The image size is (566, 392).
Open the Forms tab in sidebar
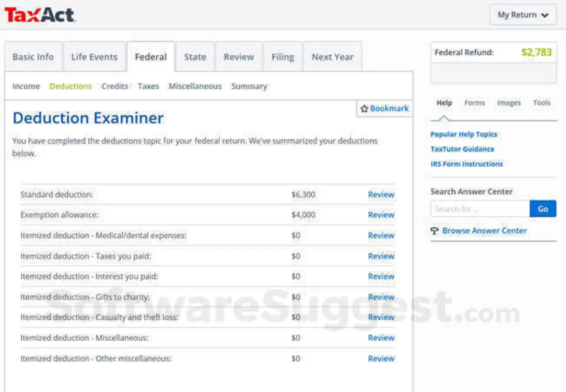(474, 103)
